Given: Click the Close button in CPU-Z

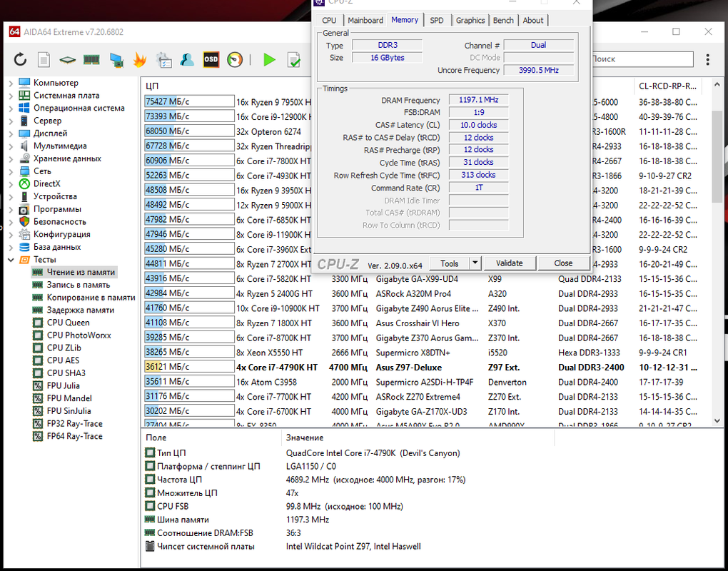Looking at the screenshot, I should click(x=563, y=263).
